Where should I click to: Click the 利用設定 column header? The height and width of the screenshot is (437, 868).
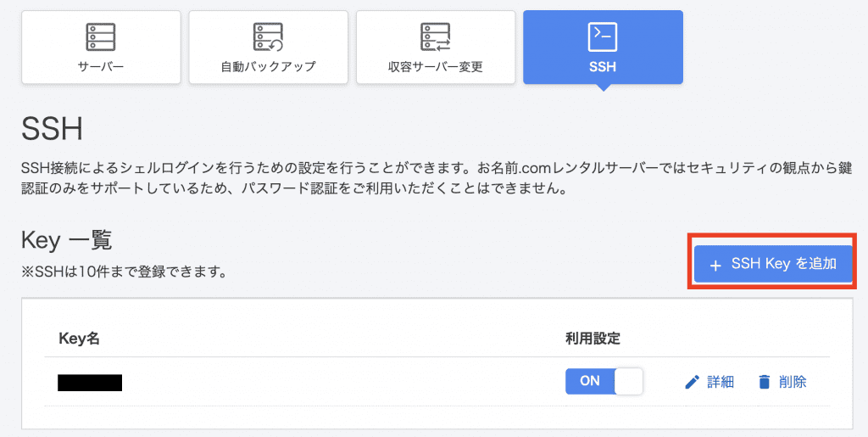point(593,339)
